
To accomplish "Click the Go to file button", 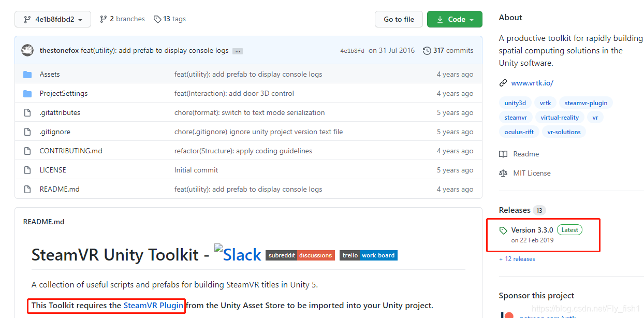I will coord(399,19).
